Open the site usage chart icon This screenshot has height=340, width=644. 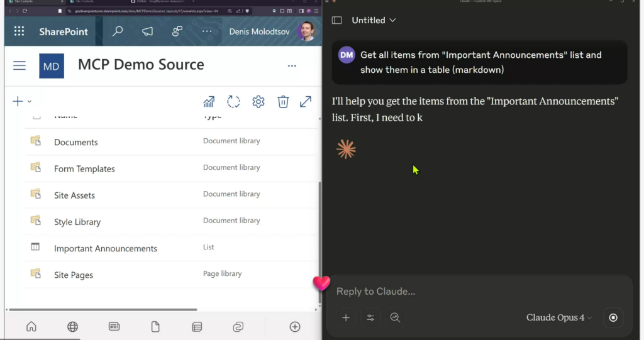pyautogui.click(x=209, y=101)
